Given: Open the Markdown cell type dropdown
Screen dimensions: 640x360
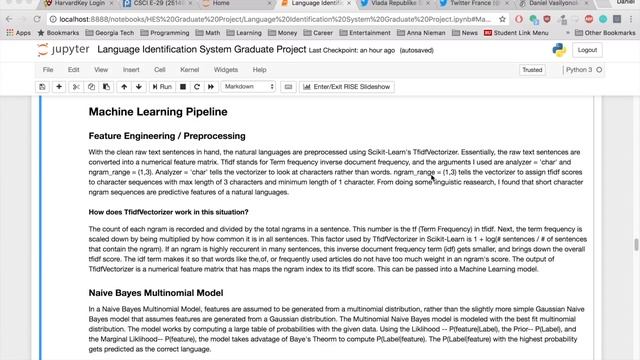Looking at the screenshot, I should (249, 87).
